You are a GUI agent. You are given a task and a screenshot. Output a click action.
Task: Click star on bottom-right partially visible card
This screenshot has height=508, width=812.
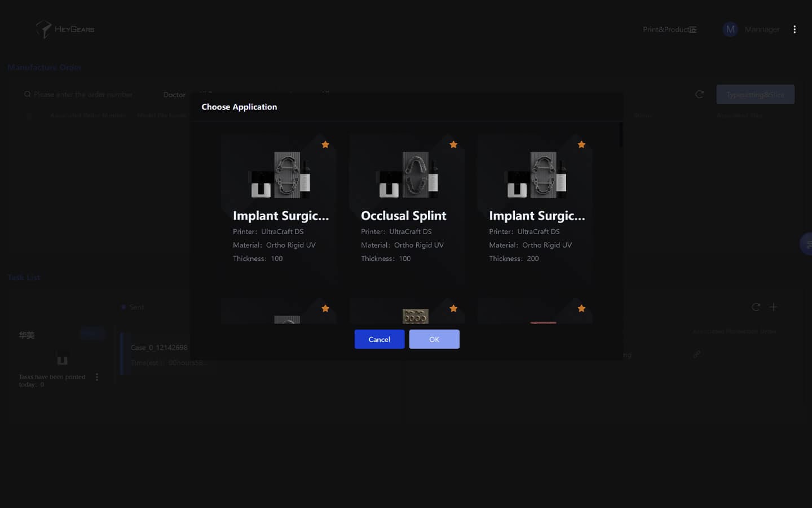coord(581,308)
